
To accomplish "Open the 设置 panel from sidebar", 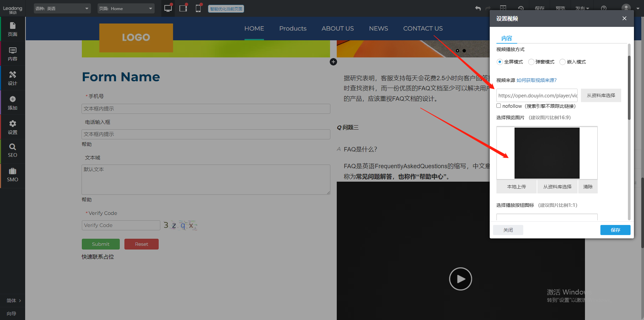I will [x=12, y=127].
